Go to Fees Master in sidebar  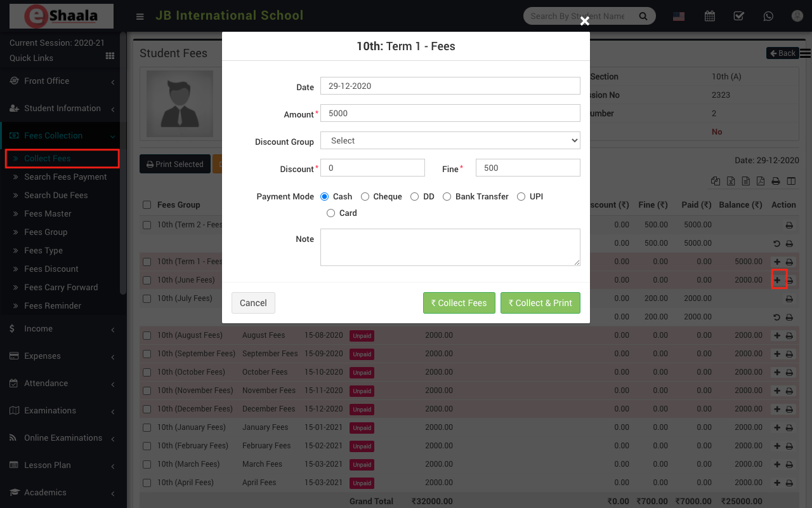click(48, 214)
